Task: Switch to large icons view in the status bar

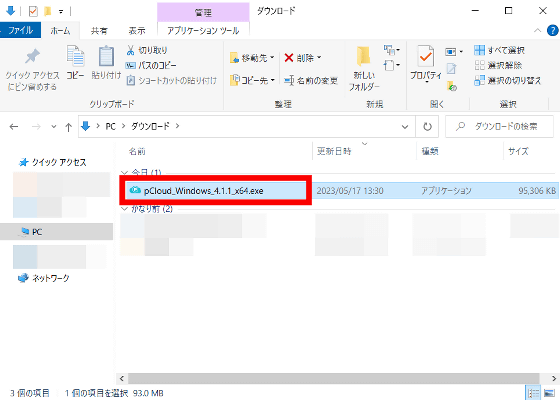Action: (x=550, y=393)
